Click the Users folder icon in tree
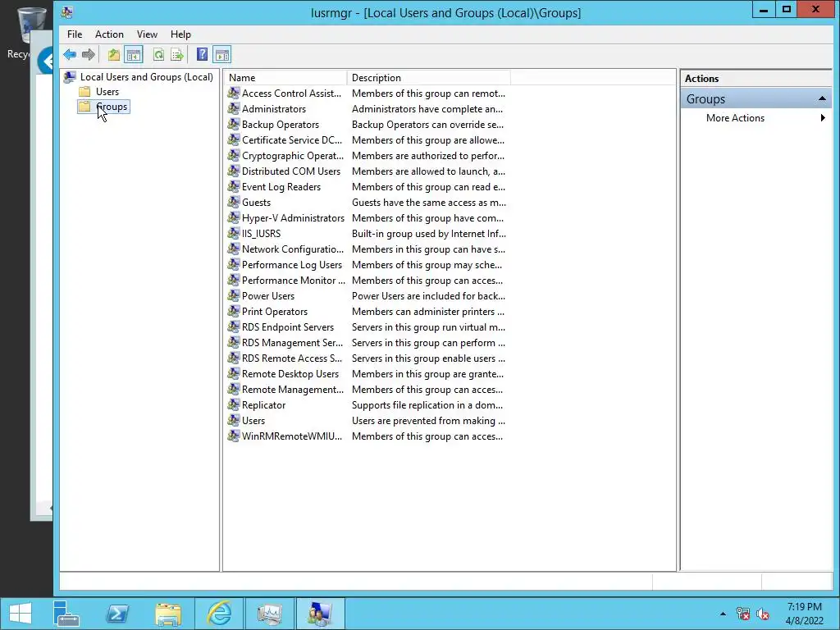The image size is (840, 630). coord(84,92)
